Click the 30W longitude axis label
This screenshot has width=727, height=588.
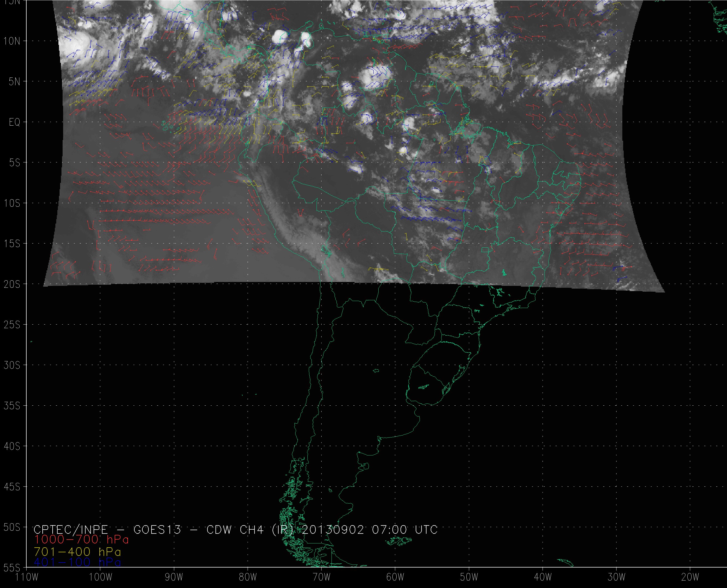[616, 577]
